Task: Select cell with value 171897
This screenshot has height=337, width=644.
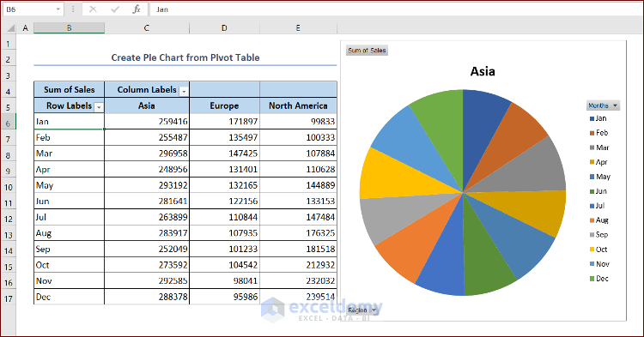Action: 224,122
